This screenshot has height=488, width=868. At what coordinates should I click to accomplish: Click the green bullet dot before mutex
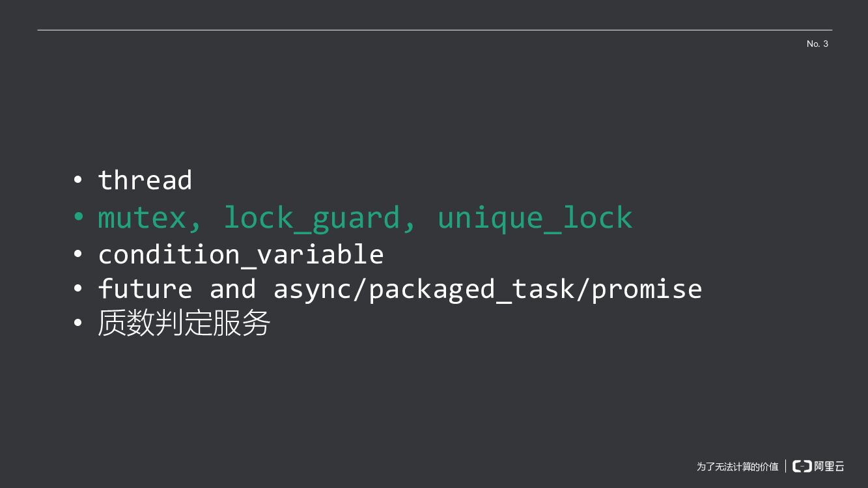click(78, 216)
